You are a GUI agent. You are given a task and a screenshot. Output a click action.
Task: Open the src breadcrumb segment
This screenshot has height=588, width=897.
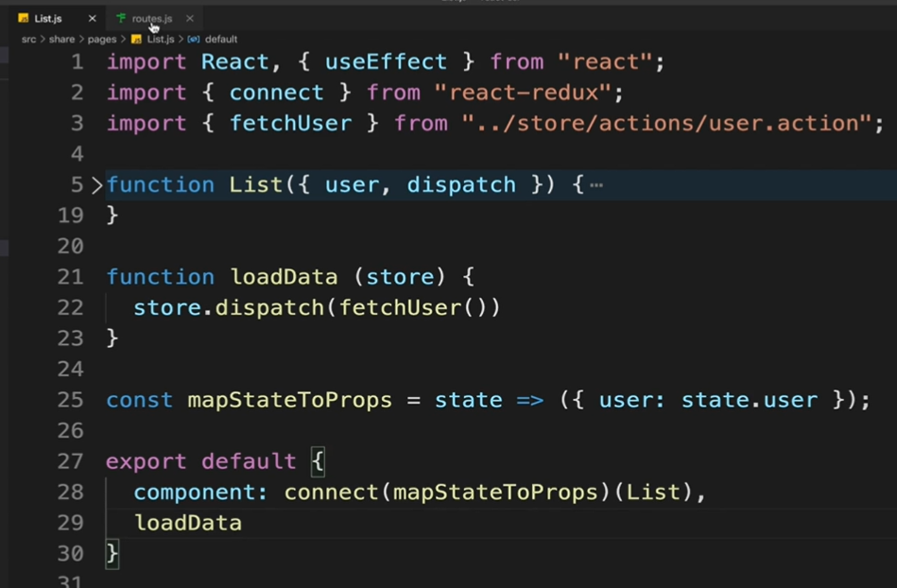(28, 39)
